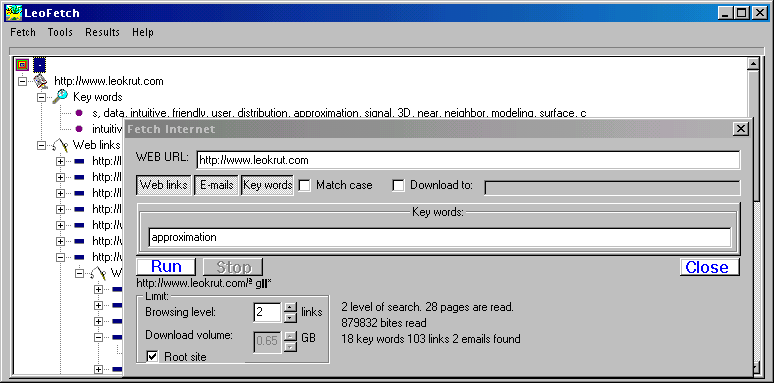Viewport: 774px width, 383px height.
Task: Click the Browsing level value box showing 2
Action: click(x=267, y=312)
